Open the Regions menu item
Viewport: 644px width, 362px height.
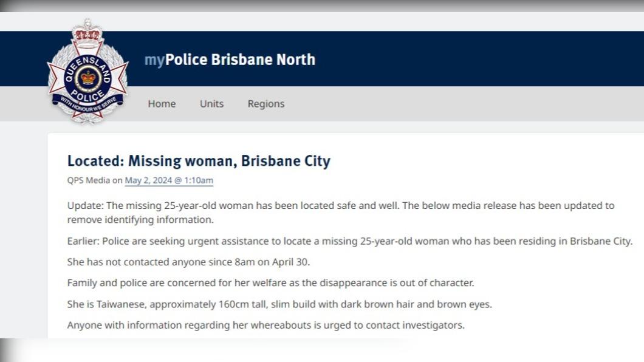(265, 104)
